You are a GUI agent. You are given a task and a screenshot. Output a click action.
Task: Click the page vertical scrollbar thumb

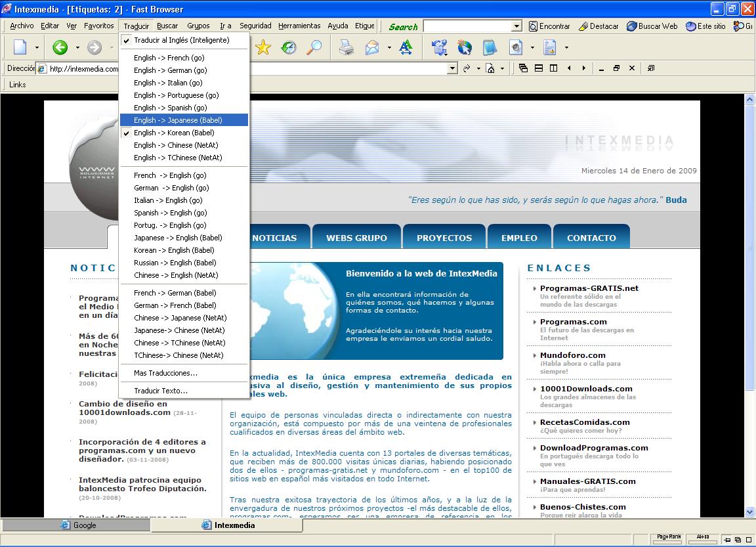pyautogui.click(x=749, y=248)
